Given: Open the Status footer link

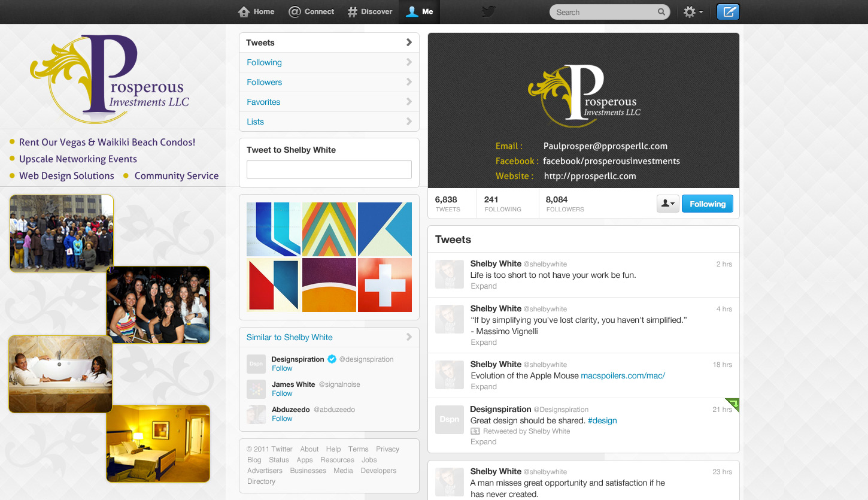Looking at the screenshot, I should click(279, 460).
